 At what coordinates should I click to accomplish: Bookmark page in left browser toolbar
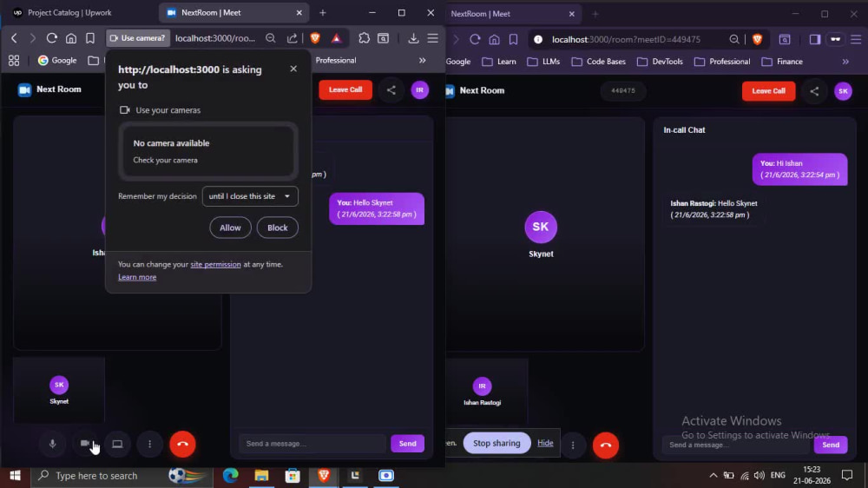pyautogui.click(x=89, y=38)
